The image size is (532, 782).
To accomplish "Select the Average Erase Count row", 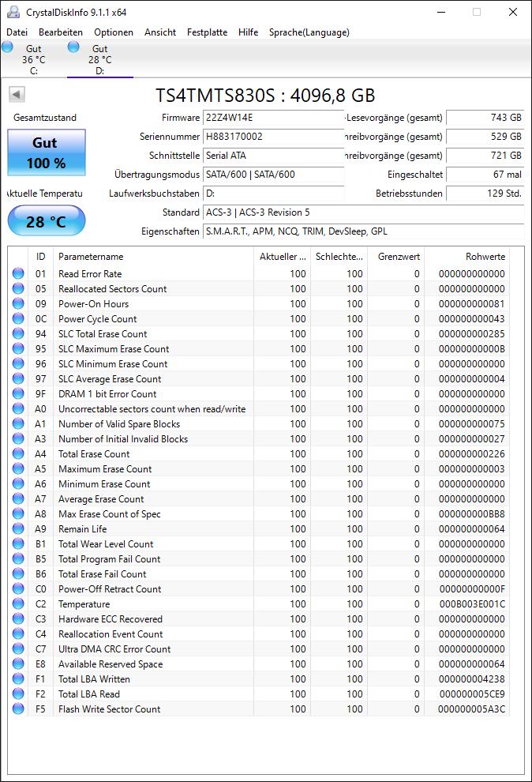I will click(x=259, y=498).
